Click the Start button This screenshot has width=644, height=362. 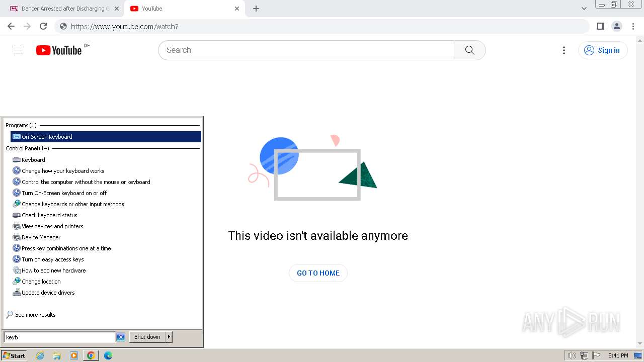pos(14,355)
